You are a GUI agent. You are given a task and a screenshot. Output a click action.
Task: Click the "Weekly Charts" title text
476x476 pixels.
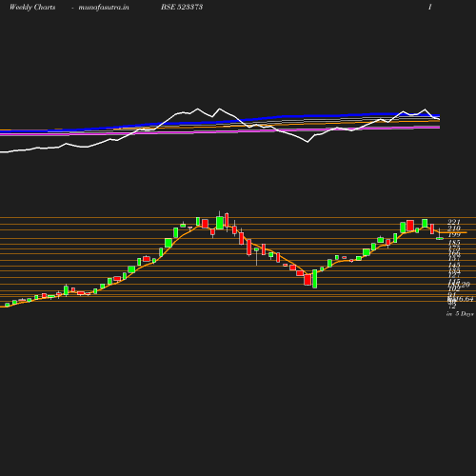coord(32,7)
